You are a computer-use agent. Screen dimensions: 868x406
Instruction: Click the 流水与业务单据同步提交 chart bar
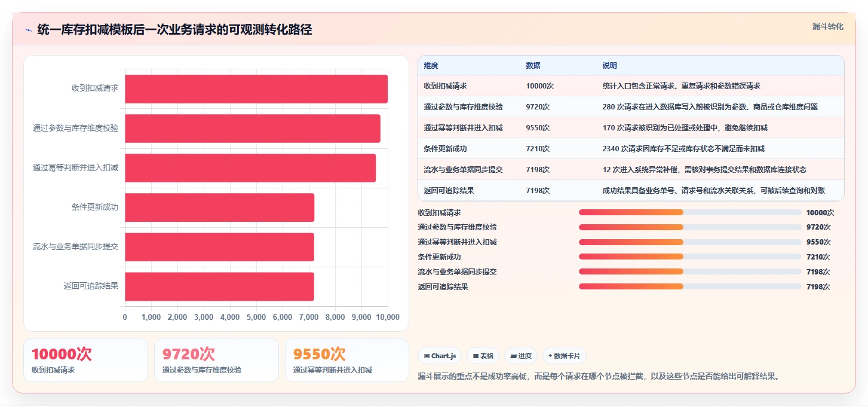pyautogui.click(x=219, y=247)
